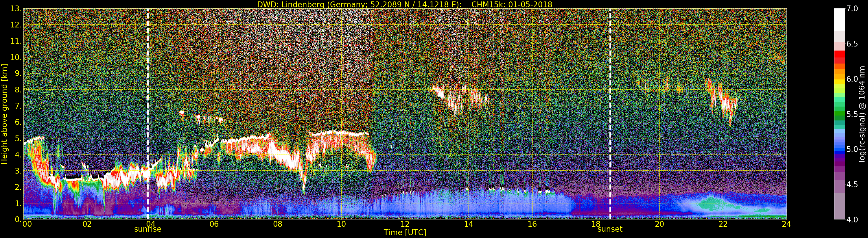Screen dimensions: 868x238
Task: Select the '20' time-axis tick label
Action: (x=659, y=224)
